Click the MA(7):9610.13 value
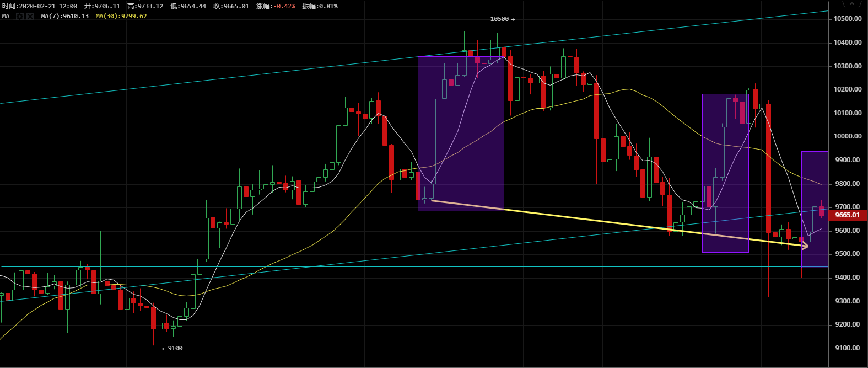The height and width of the screenshot is (368, 868). pyautogui.click(x=64, y=16)
